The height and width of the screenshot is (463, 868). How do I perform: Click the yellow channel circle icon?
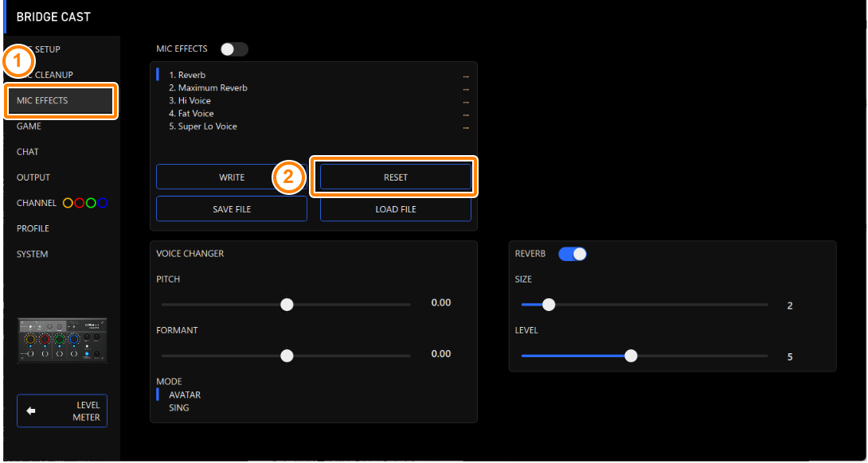tap(68, 203)
